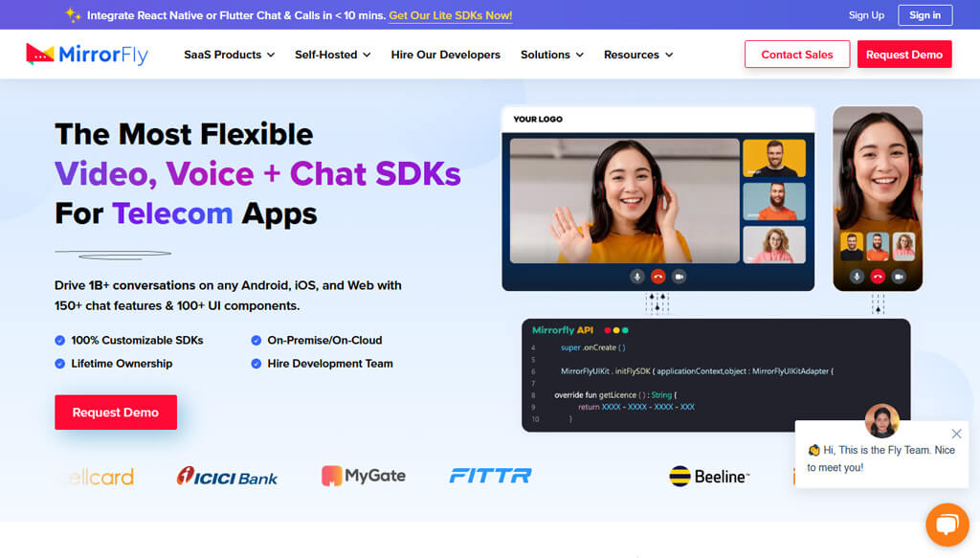Click the red end-call icon on phone mockup
Viewport: 980px width, 558px height.
(878, 277)
